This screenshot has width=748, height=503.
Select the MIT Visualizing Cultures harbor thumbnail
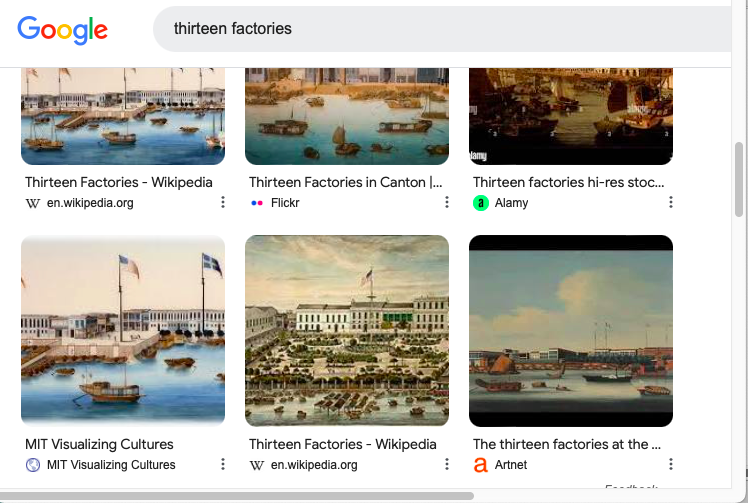coord(123,331)
